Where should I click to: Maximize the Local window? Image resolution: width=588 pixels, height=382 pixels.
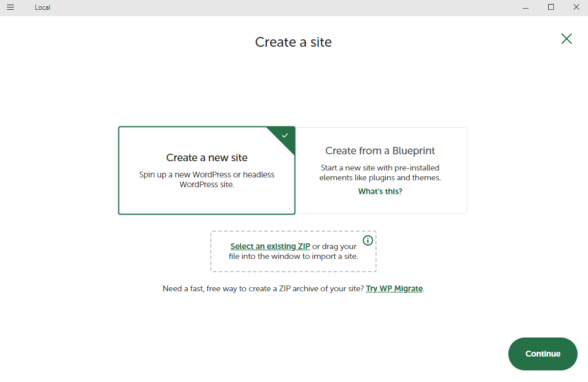(551, 8)
